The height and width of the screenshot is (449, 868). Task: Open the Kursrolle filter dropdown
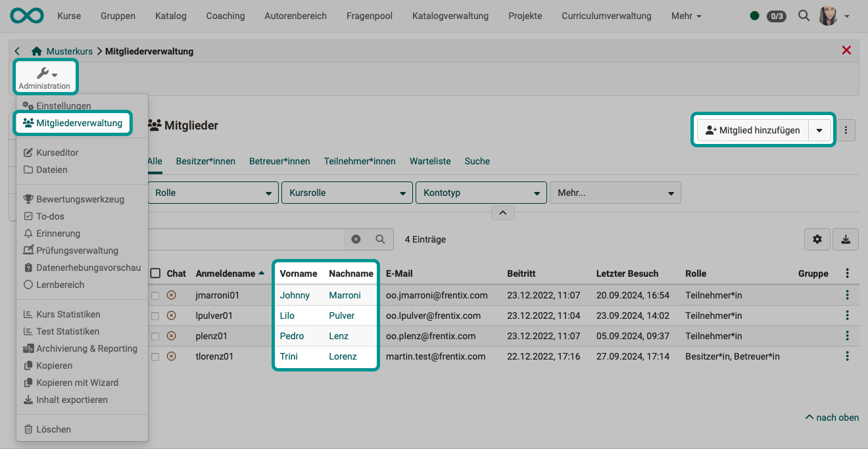pos(347,193)
